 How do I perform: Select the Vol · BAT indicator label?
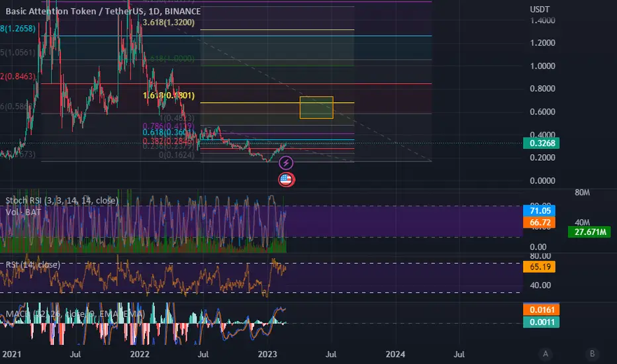click(x=23, y=212)
